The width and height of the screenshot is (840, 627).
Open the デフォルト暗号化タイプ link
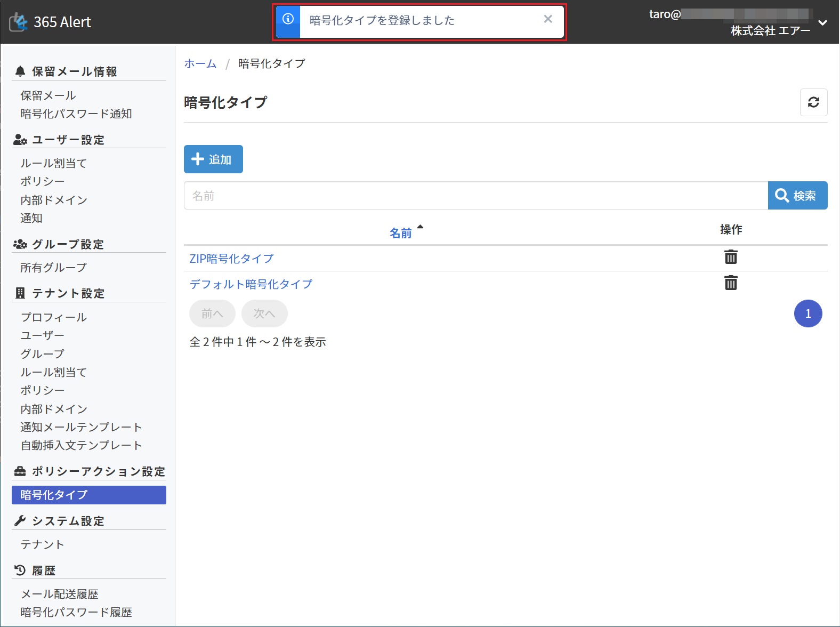[x=251, y=284]
